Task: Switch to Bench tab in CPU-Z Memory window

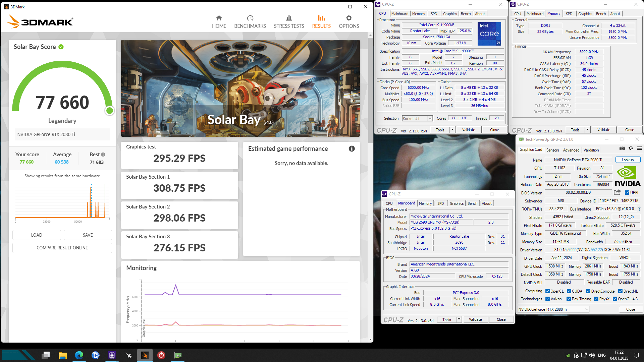Action: point(601,14)
